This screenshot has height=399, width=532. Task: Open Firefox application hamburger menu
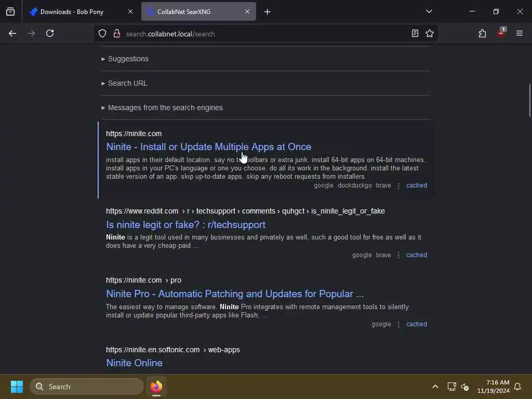pyautogui.click(x=520, y=33)
